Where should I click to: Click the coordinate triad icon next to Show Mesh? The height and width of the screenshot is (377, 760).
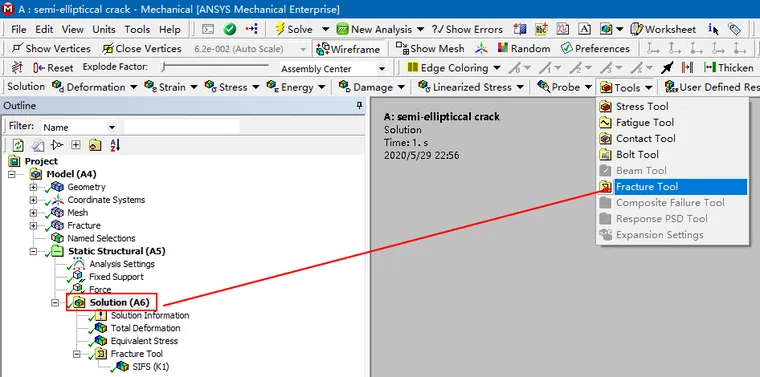tap(481, 48)
